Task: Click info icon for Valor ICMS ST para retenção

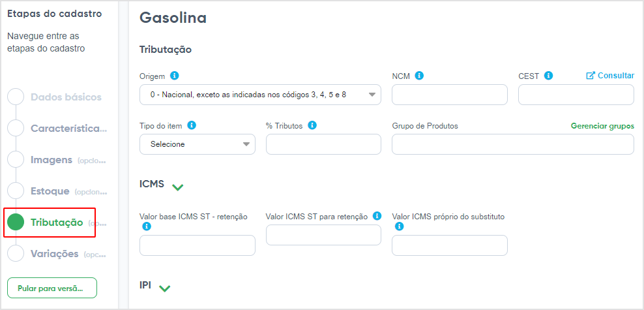Action: click(x=377, y=216)
